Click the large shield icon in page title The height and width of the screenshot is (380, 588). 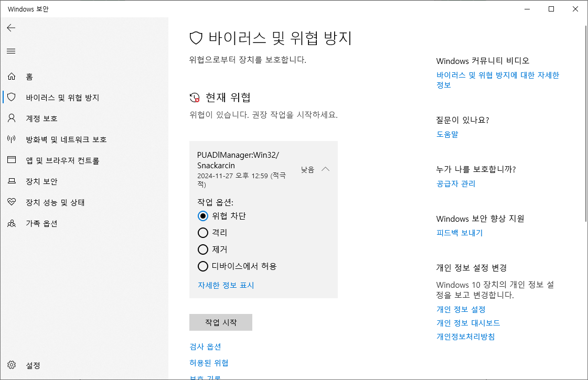[196, 38]
